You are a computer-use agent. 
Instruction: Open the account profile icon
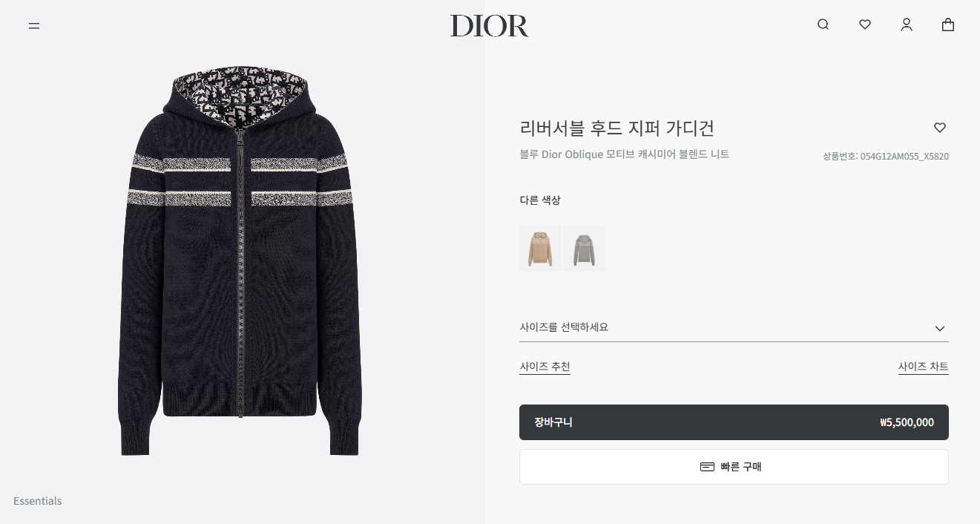(x=906, y=24)
